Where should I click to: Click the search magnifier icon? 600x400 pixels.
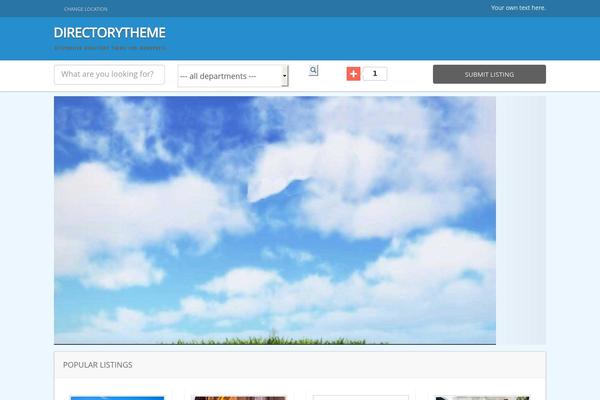(313, 70)
